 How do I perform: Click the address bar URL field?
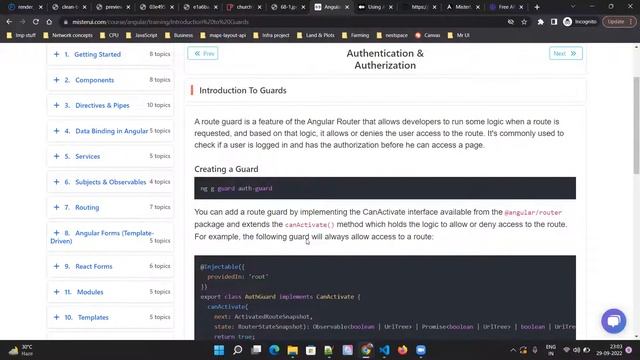pyautogui.click(x=282, y=22)
